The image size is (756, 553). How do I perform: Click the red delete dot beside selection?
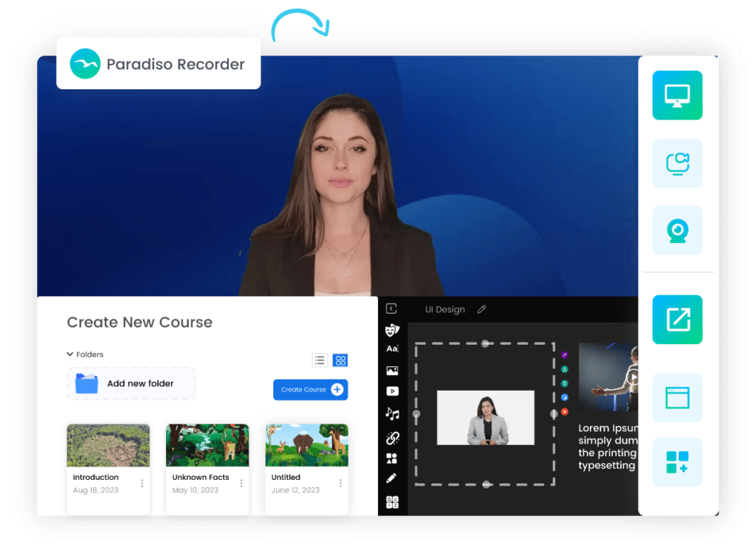pyautogui.click(x=565, y=412)
